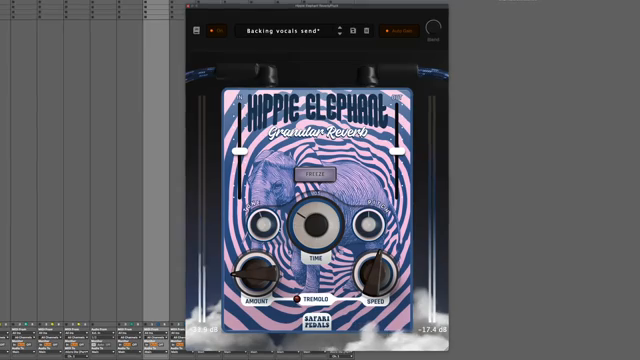Set audio track Monitor to Auto
Image resolution: width=640 pixels, height=360 pixels.
point(100,344)
